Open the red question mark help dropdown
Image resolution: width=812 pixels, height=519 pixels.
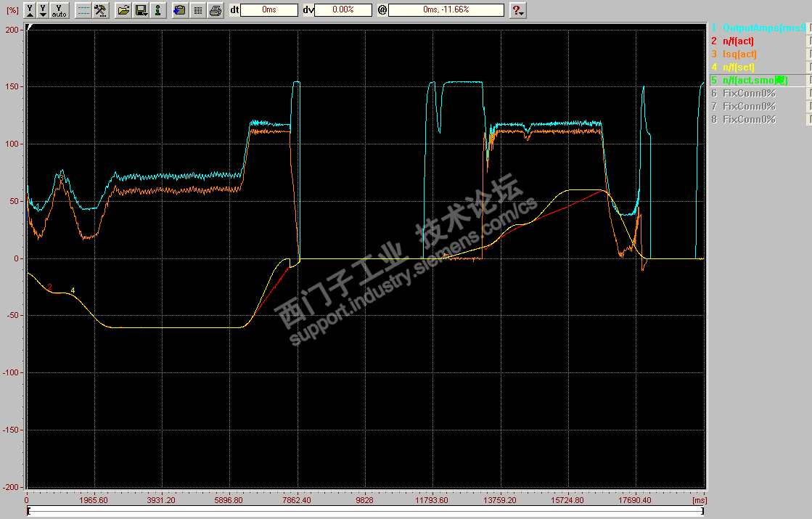point(518,10)
